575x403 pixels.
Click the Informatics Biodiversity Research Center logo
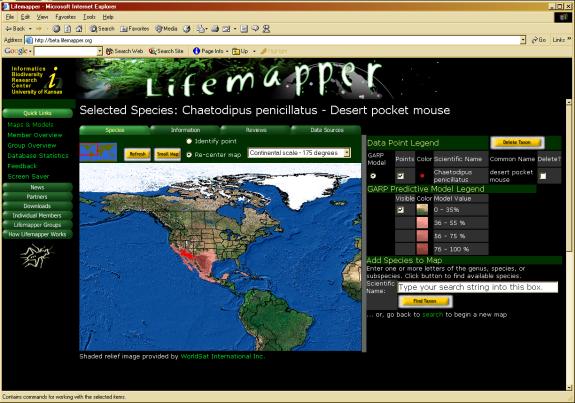pyautogui.click(x=37, y=80)
